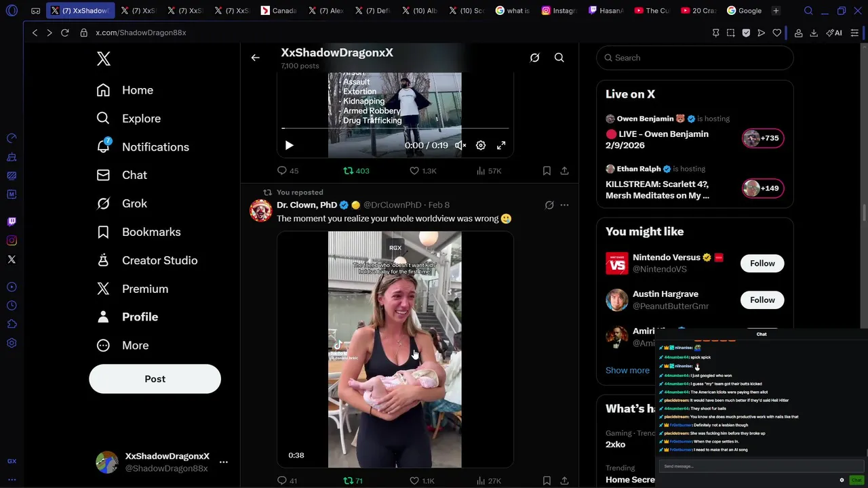Share the Dr. Clown post
Viewport: 868px width, 488px height.
[564, 481]
